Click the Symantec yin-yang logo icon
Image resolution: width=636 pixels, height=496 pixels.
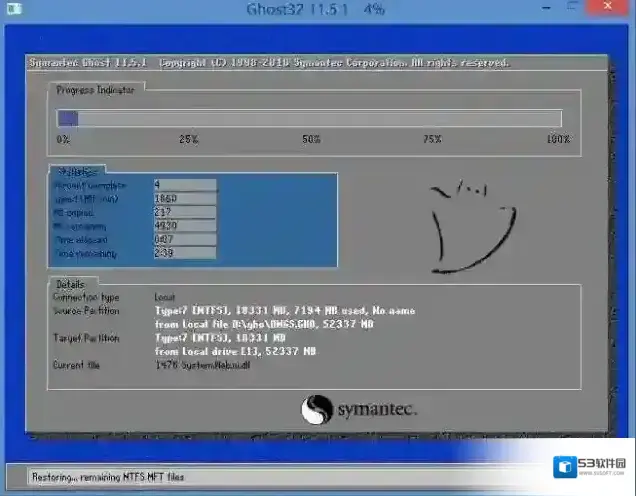pyautogui.click(x=316, y=410)
